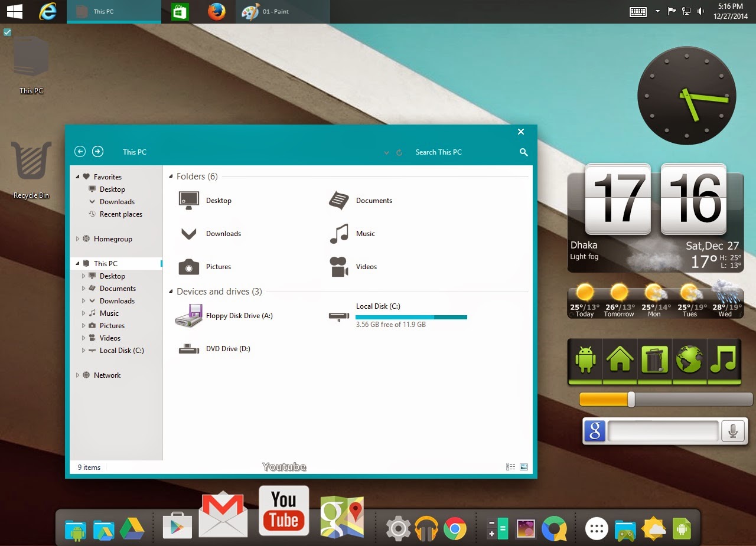This screenshot has height=546, width=756.
Task: Open the Settings gear in the dock
Action: click(398, 528)
